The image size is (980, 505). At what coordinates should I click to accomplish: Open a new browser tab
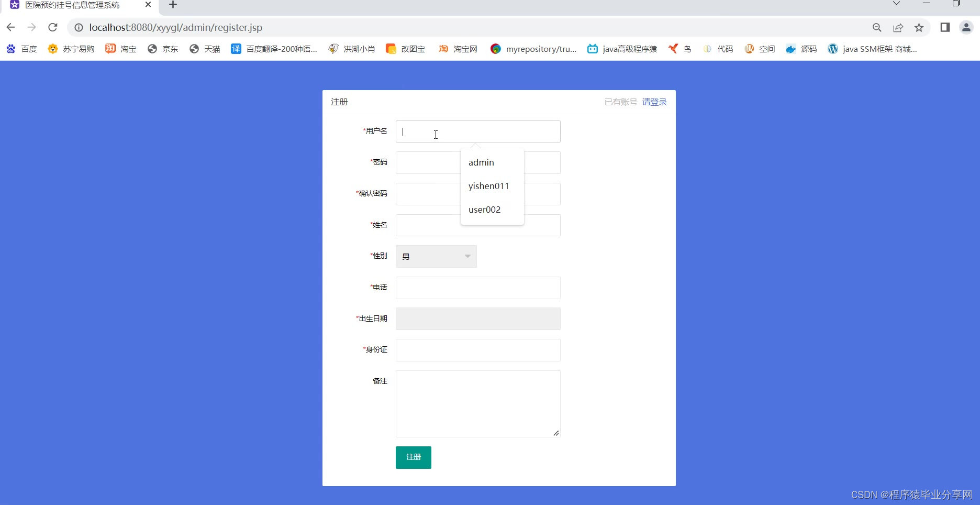tap(173, 5)
